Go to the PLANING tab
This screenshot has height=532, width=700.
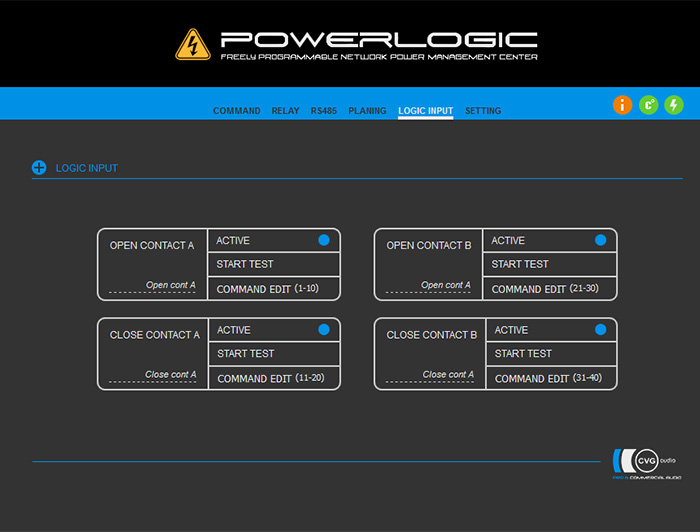tap(367, 111)
